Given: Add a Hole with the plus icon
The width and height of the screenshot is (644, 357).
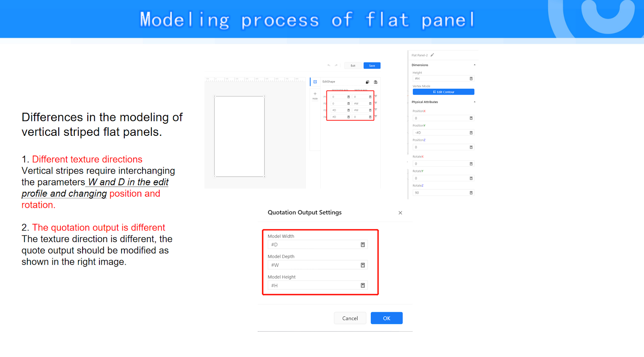Looking at the screenshot, I should 315,94.
